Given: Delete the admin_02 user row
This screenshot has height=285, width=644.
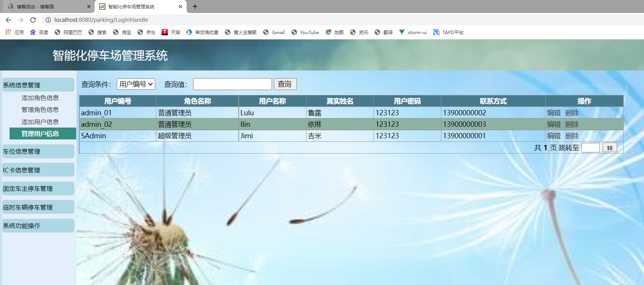Looking at the screenshot, I should tap(572, 124).
